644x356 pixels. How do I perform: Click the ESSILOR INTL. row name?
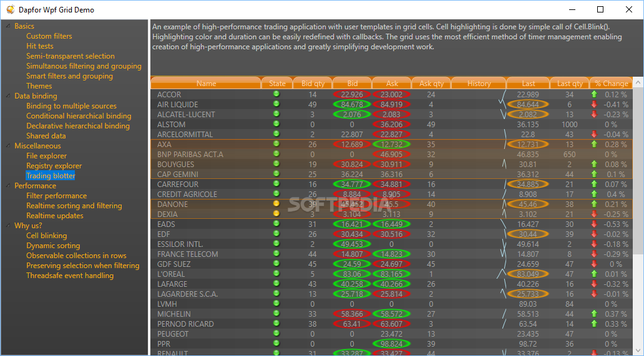pyautogui.click(x=180, y=244)
